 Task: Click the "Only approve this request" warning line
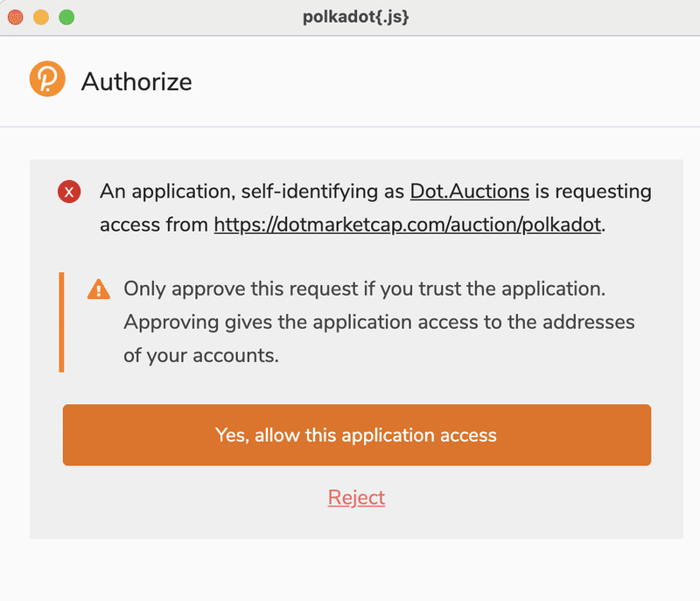(x=365, y=289)
